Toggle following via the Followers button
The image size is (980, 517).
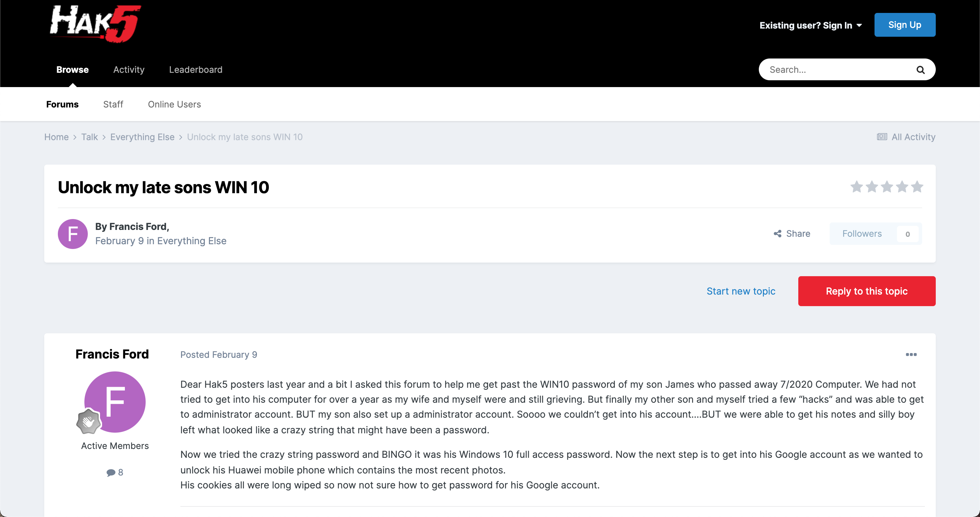coord(876,233)
